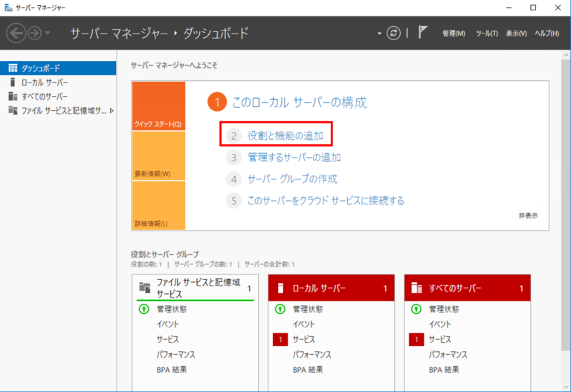
Task: Click red alert badge in すべてのサーバー tile
Action: coord(416,339)
